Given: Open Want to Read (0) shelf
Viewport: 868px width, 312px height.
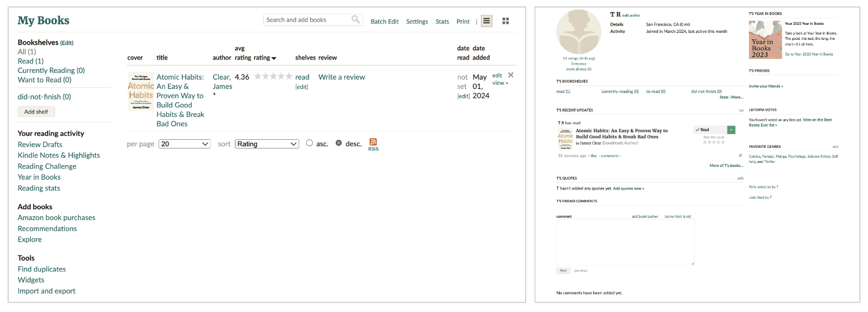Looking at the screenshot, I should pos(45,80).
